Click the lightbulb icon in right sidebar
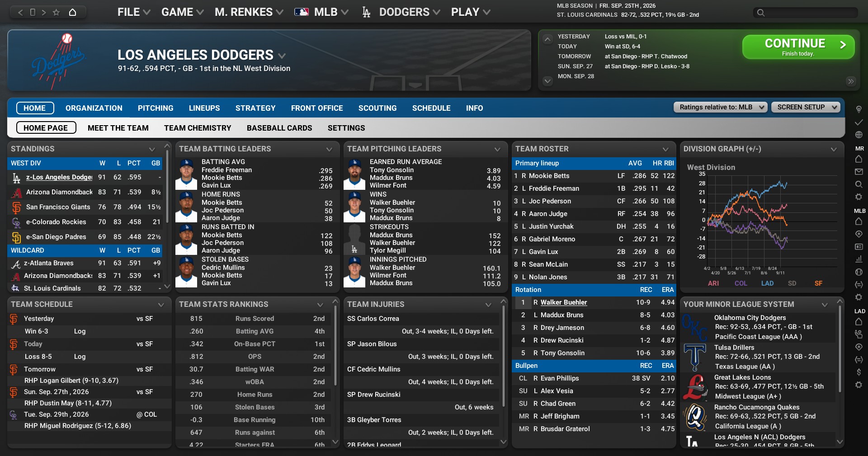 [x=859, y=109]
